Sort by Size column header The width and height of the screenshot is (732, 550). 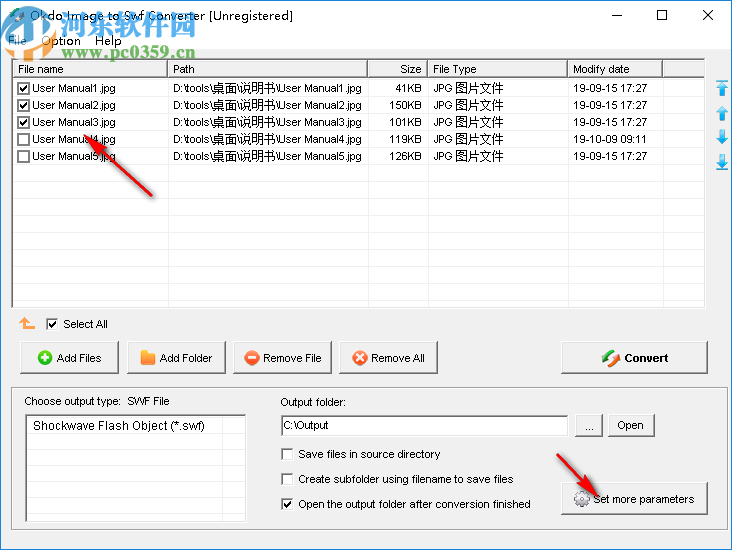tap(398, 69)
